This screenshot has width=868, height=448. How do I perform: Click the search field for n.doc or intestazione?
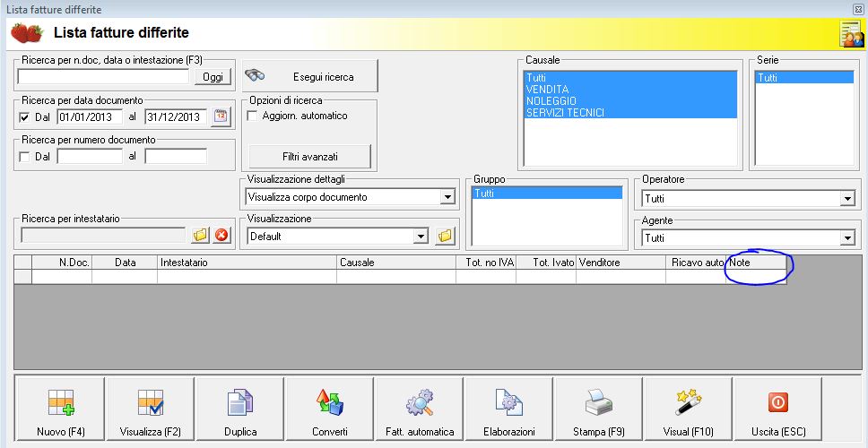[x=103, y=77]
